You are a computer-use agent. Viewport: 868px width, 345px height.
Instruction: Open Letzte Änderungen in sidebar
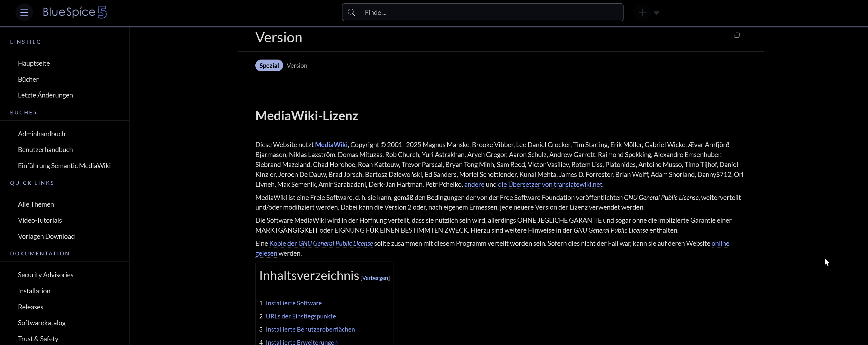pyautogui.click(x=45, y=95)
